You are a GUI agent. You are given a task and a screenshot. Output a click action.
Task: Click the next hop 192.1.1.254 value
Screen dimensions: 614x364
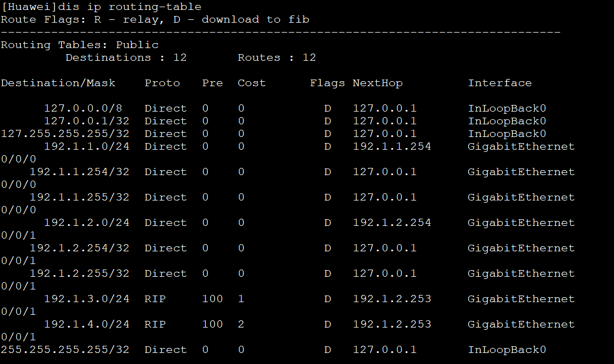pos(392,147)
